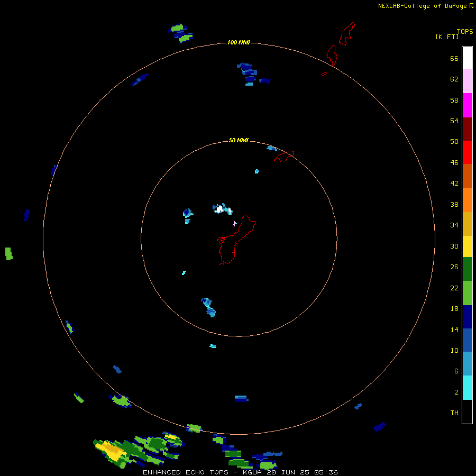Click the magenta legend swatch
Image resolution: width=476 pixels, height=476 pixels.
point(467,105)
